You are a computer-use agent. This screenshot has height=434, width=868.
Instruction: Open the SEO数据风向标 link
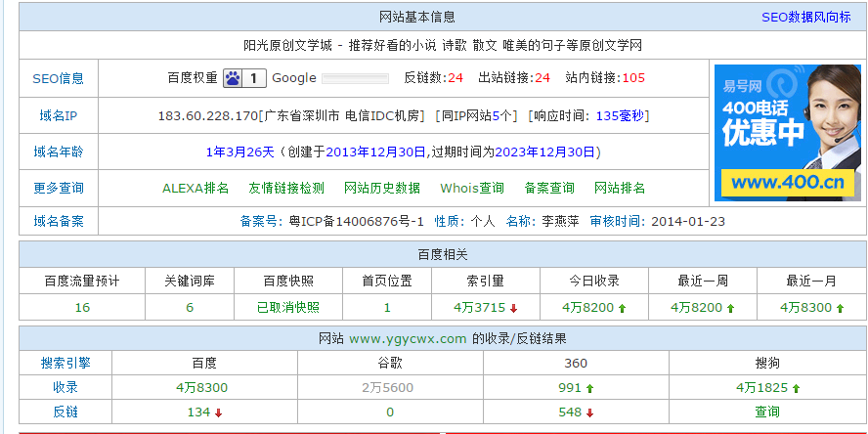pos(805,18)
